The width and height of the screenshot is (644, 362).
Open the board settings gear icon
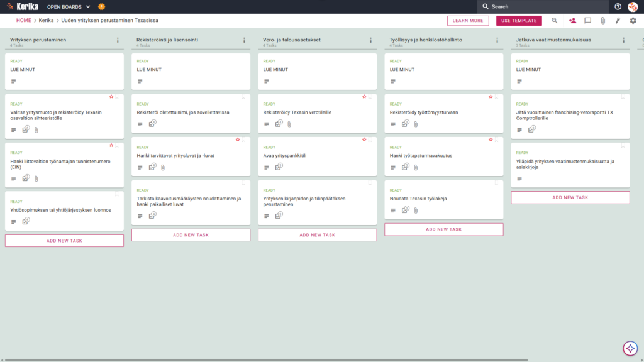pyautogui.click(x=633, y=21)
